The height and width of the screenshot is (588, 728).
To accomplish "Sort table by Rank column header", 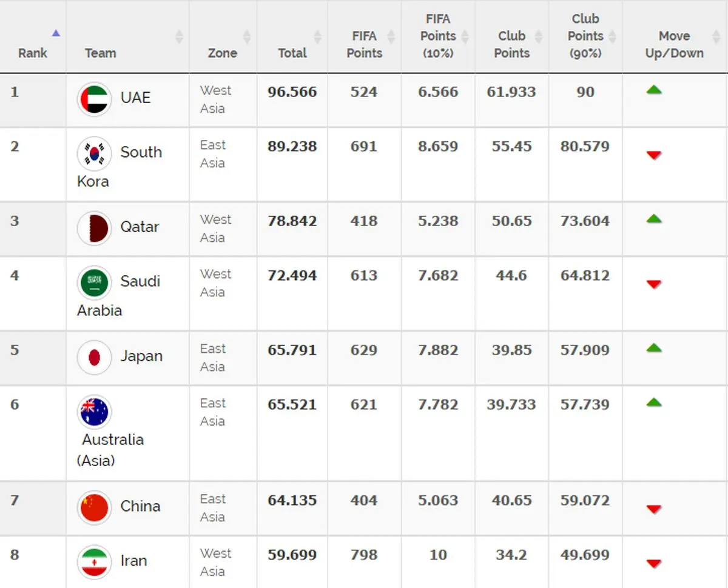I will pos(33,53).
